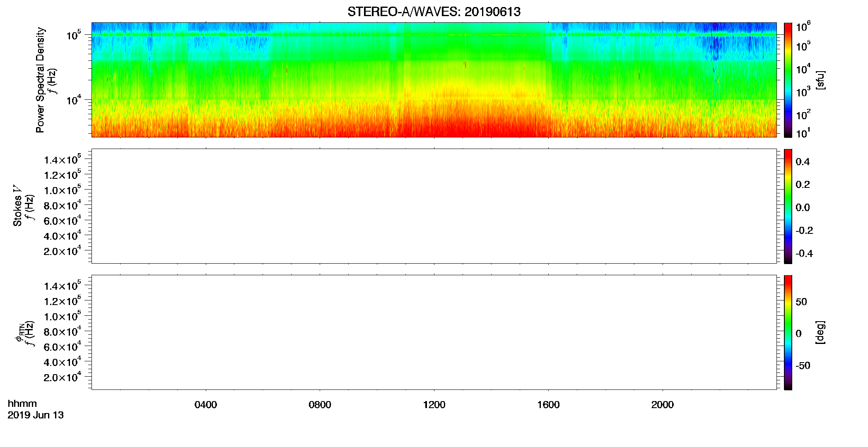The height and width of the screenshot is (447, 868).
Task: Select the 10^1 label on sfu color bar
Action: coord(803,133)
